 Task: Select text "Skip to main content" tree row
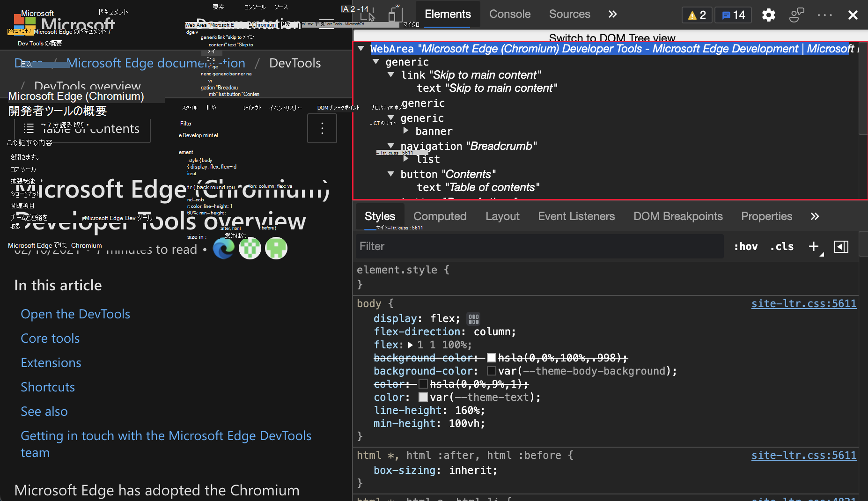pos(487,88)
